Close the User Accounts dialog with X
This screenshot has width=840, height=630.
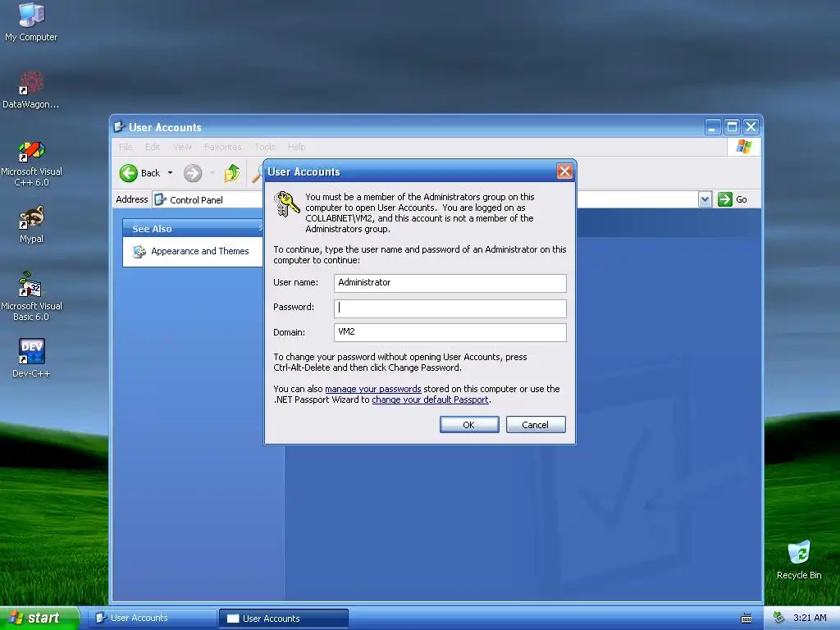(x=564, y=171)
